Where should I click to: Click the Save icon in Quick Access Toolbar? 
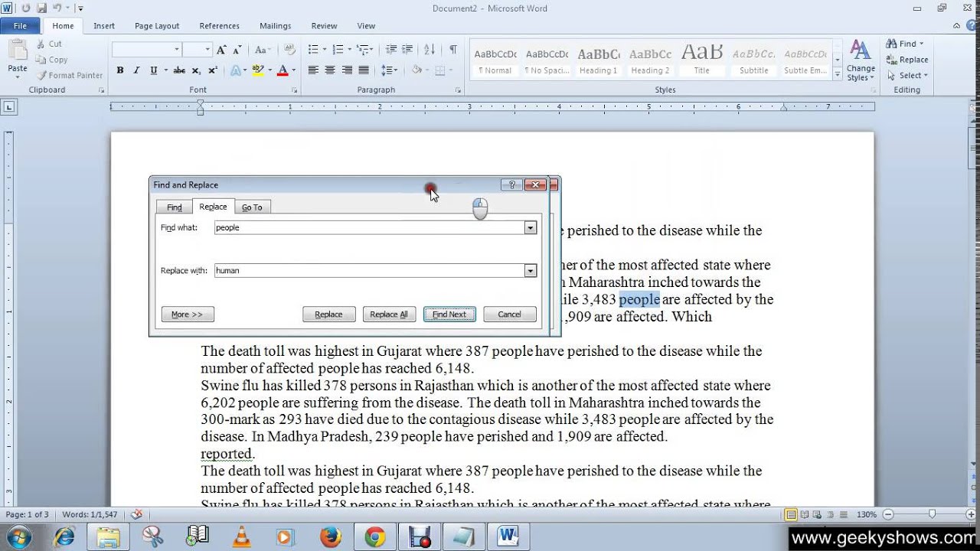pos(41,8)
